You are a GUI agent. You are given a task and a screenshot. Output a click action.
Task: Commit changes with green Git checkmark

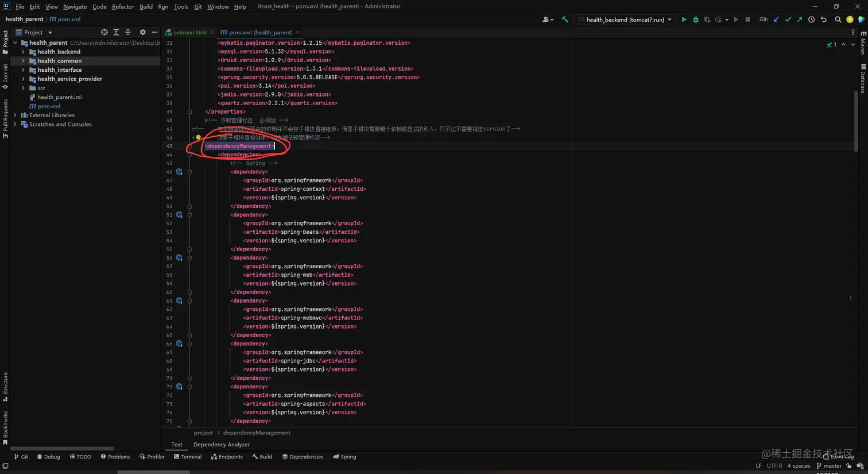click(x=788, y=20)
